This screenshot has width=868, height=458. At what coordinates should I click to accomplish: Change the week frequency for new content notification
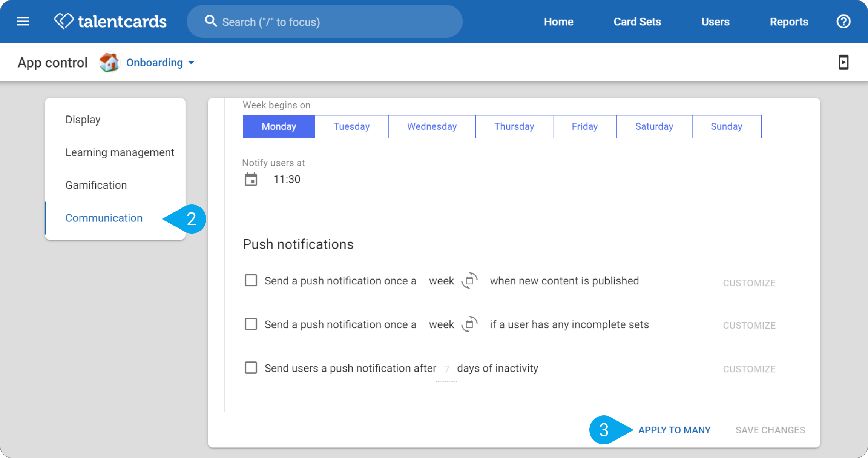(442, 281)
